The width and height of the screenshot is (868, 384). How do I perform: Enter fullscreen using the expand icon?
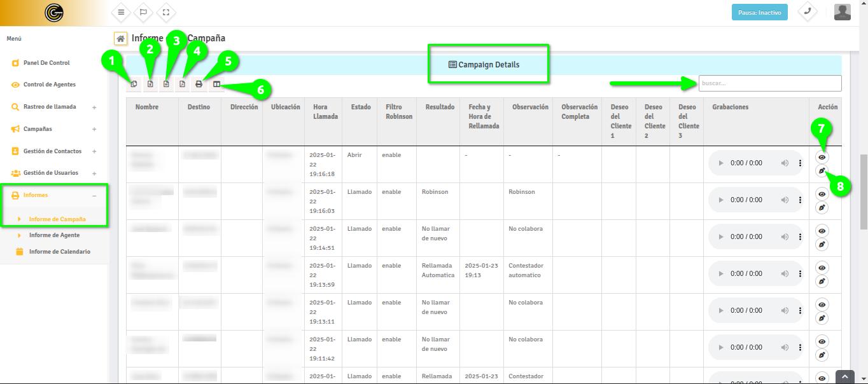(166, 12)
